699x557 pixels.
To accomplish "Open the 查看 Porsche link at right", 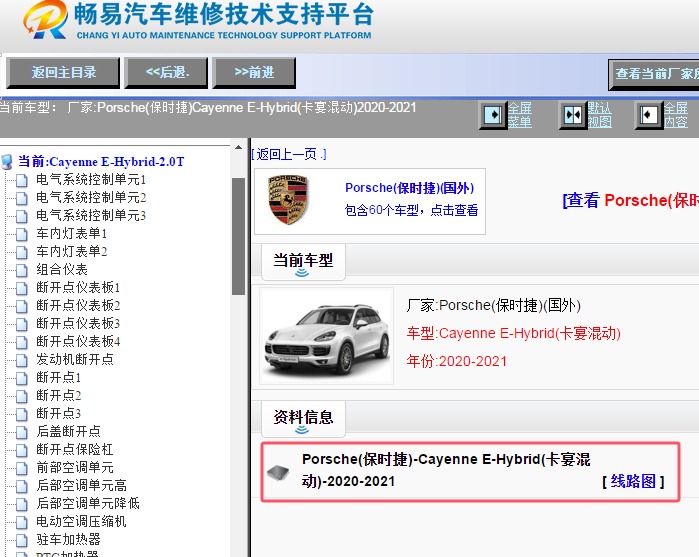I will [x=630, y=200].
